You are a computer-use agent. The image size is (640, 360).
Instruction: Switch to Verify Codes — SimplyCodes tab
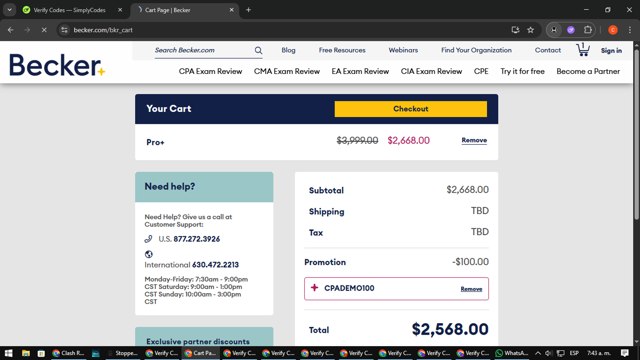tap(69, 10)
